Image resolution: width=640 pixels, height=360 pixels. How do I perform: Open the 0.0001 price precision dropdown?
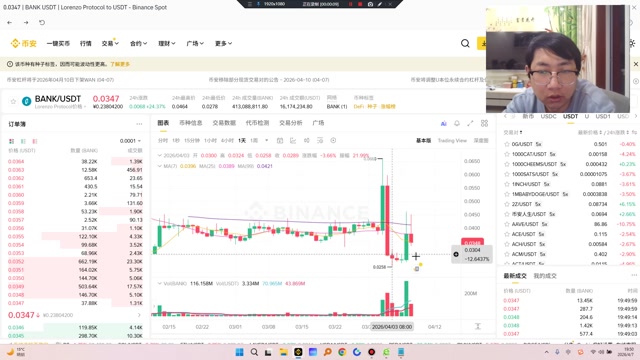(x=131, y=141)
